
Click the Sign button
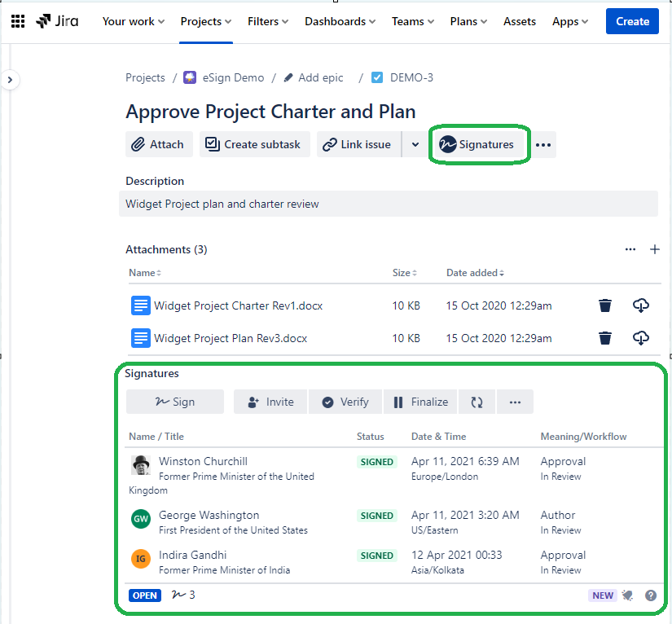click(174, 402)
